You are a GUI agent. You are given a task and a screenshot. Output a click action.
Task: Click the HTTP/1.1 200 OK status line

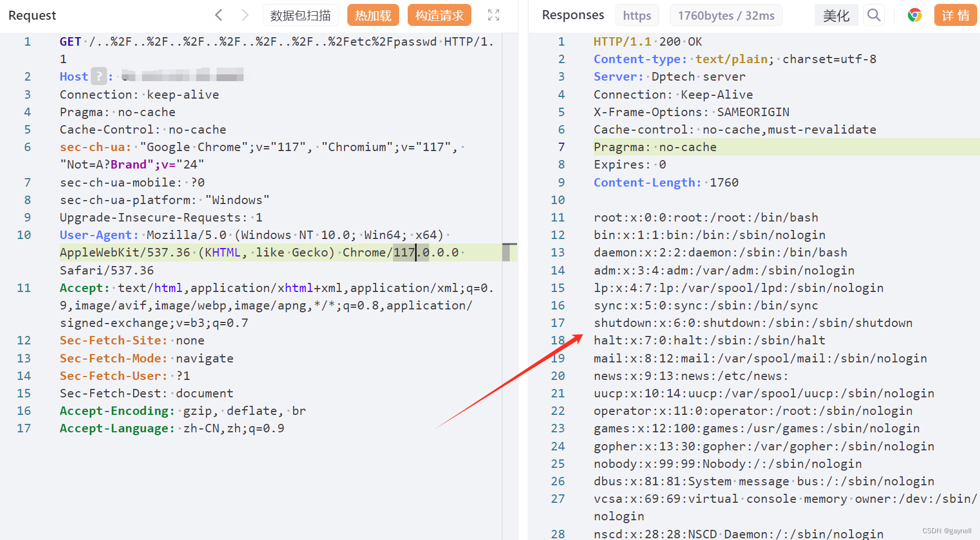pos(648,41)
